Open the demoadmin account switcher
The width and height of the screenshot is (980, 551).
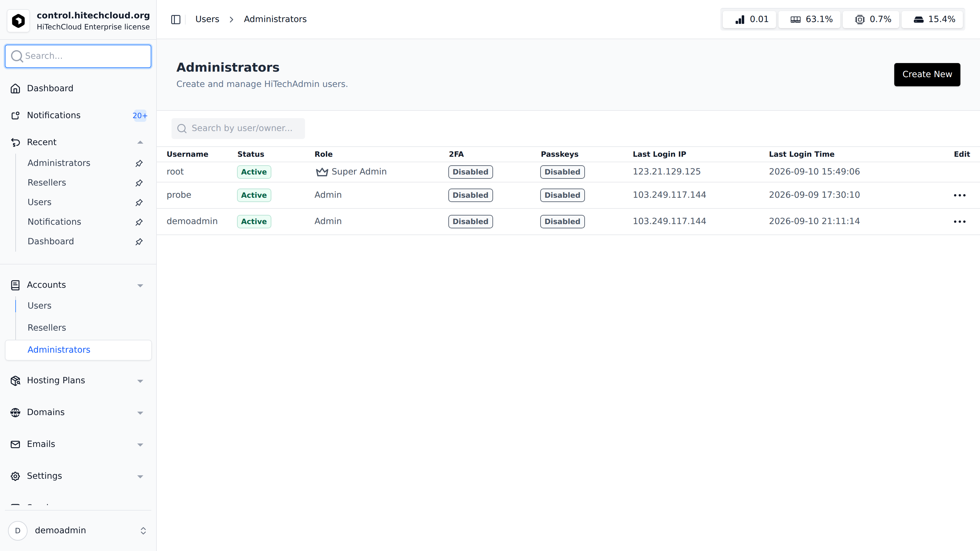pos(78,530)
